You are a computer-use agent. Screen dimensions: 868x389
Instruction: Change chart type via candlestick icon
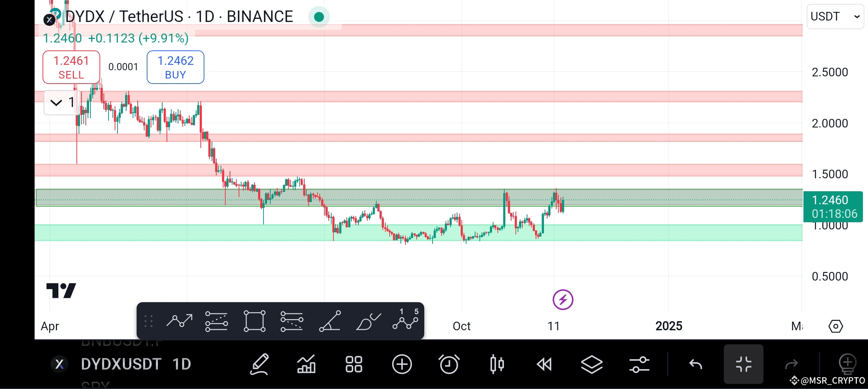[x=497, y=364]
